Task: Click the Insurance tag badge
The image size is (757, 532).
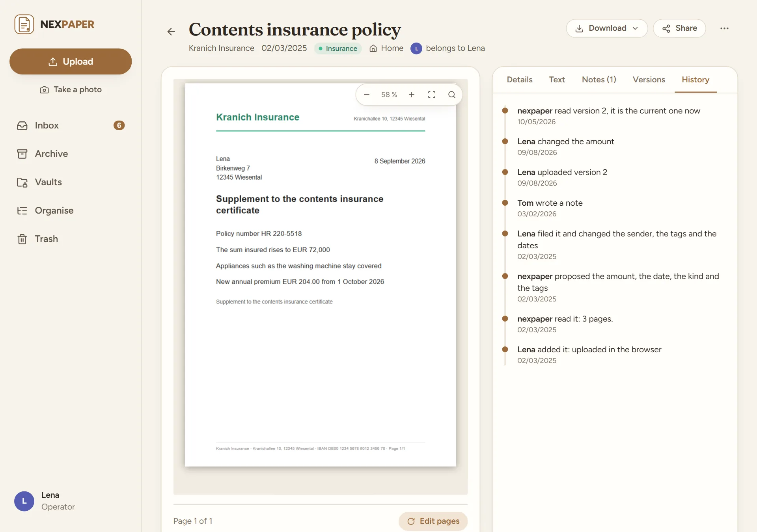Action: (x=338, y=48)
